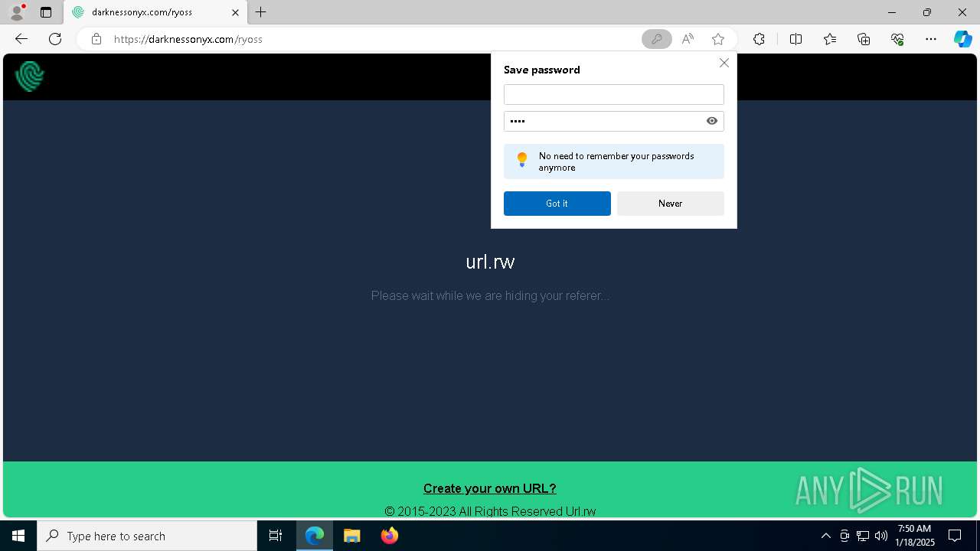The image size is (980, 551).
Task: Click the lightbulb tip icon in the popup
Action: pyautogui.click(x=522, y=159)
